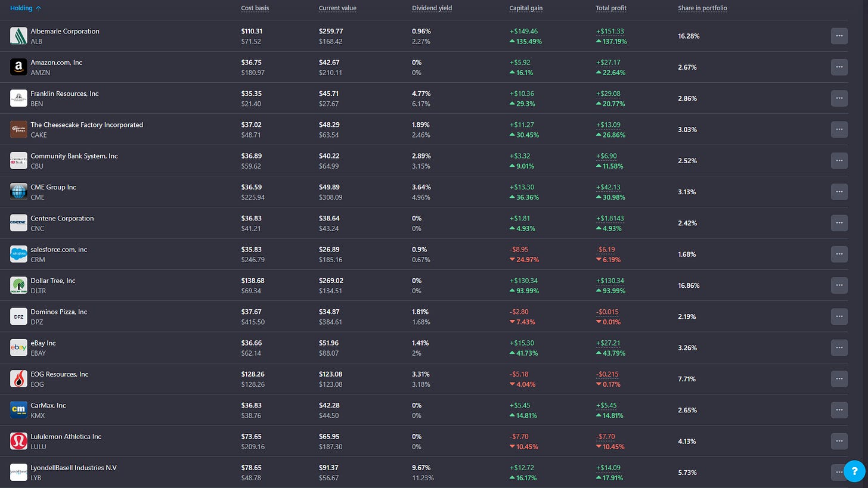Open the more options menu for Amazon.com

[x=839, y=67]
